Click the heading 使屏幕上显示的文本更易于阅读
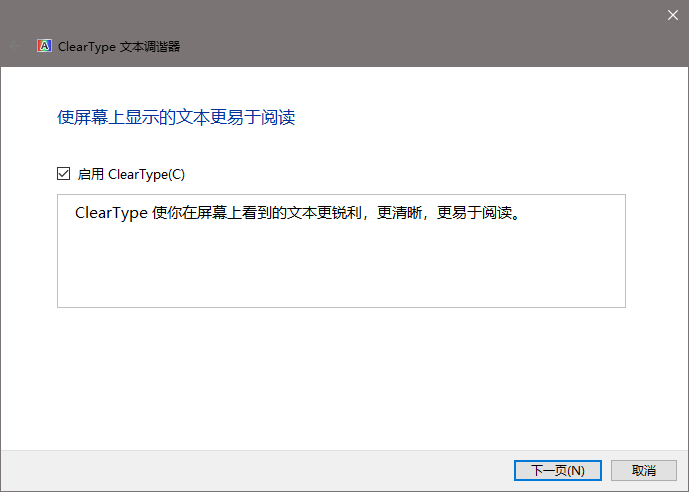This screenshot has width=689, height=492. click(176, 117)
